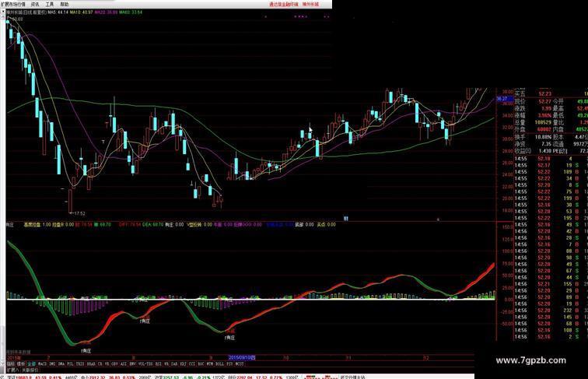Select the CR indicator tab

tap(100, 364)
